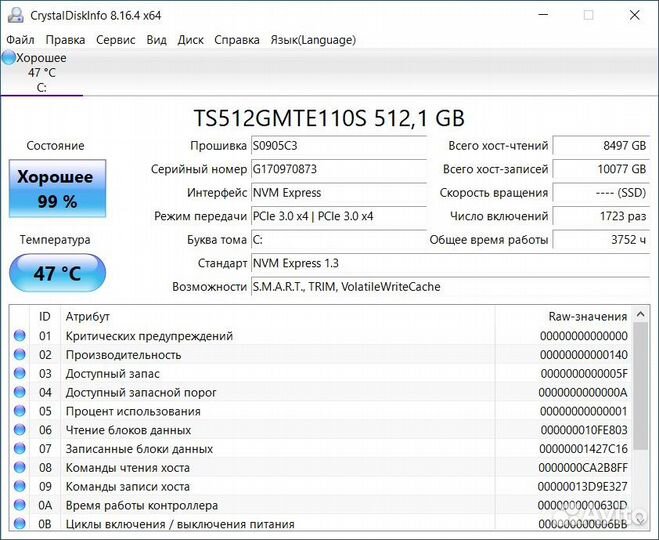Image resolution: width=659 pixels, height=540 pixels.
Task: Select row Записанные блоки данных
Action: point(320,449)
